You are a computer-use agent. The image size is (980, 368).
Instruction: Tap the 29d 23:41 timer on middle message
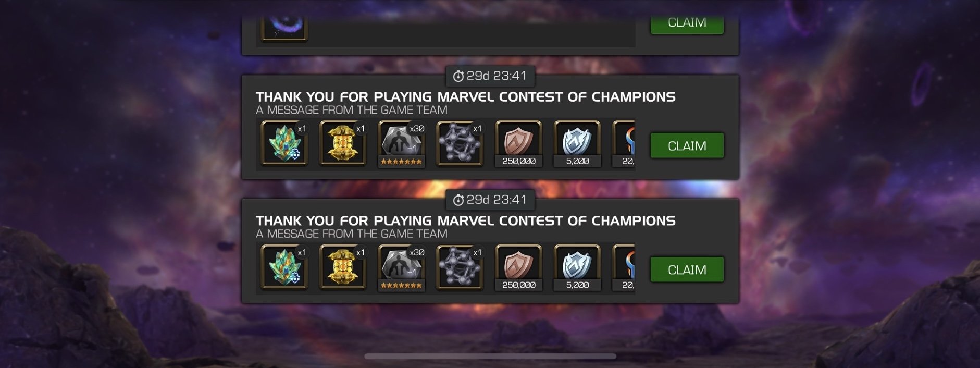tap(490, 76)
